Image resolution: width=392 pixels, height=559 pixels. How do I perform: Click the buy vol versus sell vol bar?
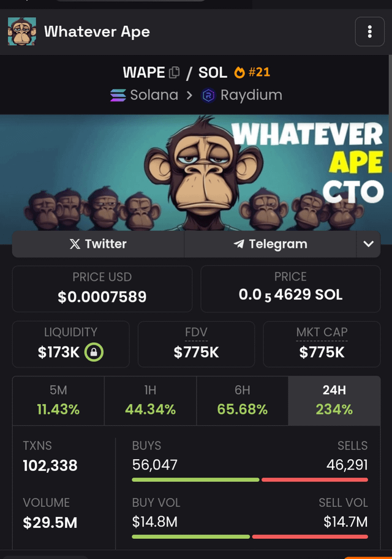point(250,536)
